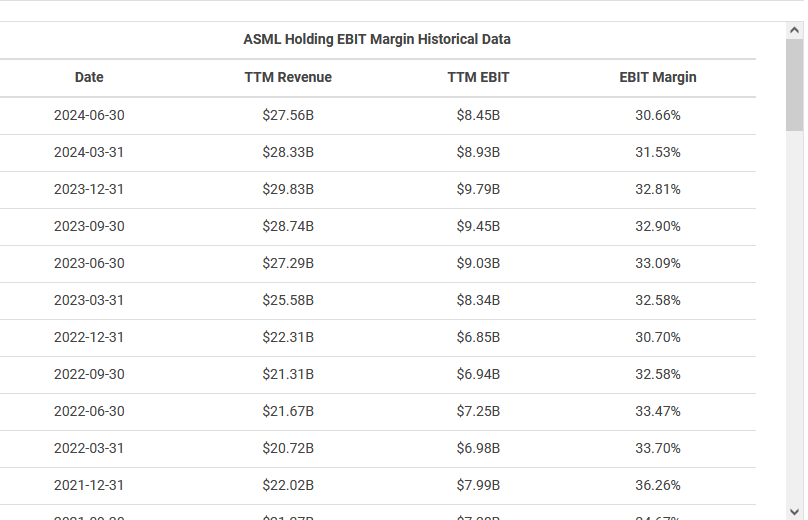Click the scrollbar up arrow
Image resolution: width=808 pixels, height=520 pixels.
794,30
